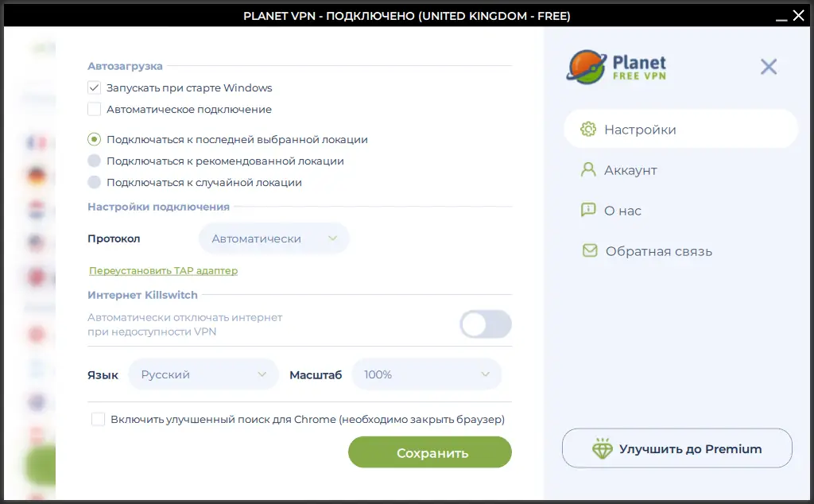The image size is (814, 504).
Task: Enable улучшенный поиск для Chrome checkbox
Action: 99,419
